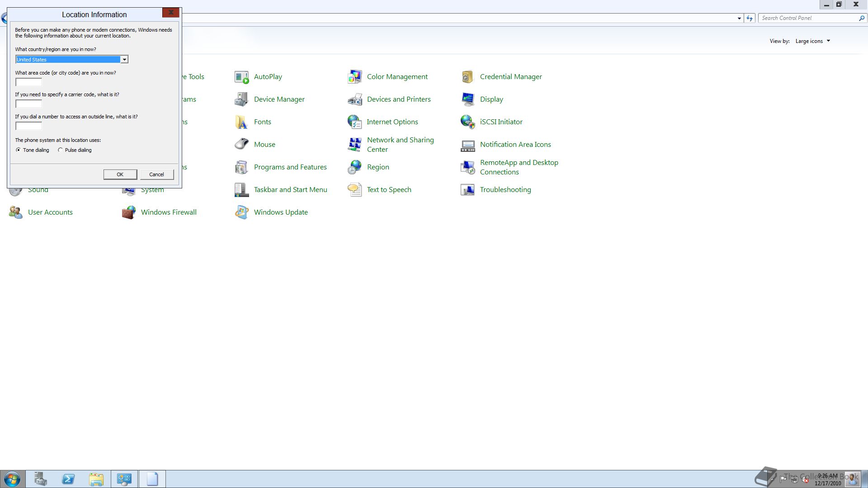Image resolution: width=868 pixels, height=488 pixels.
Task: Click the taskbar clock showing 12/17/2010
Action: pyautogui.click(x=828, y=479)
